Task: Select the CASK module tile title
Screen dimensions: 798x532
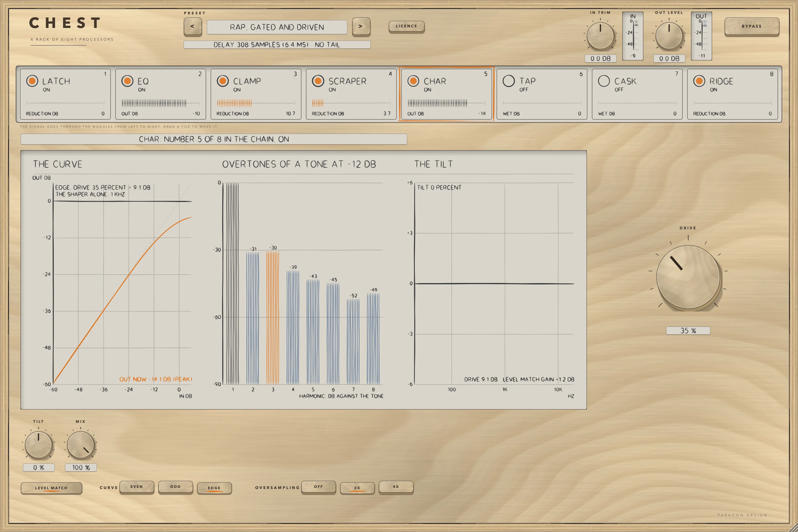Action: pyautogui.click(x=625, y=81)
